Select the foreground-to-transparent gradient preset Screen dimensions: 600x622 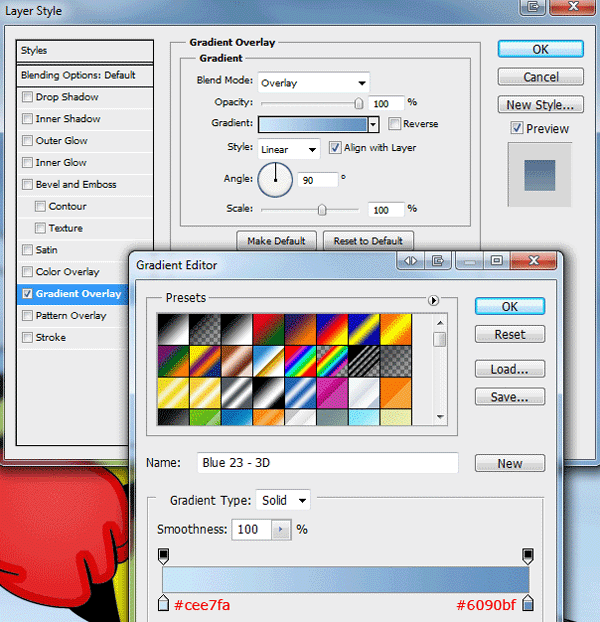click(x=205, y=329)
